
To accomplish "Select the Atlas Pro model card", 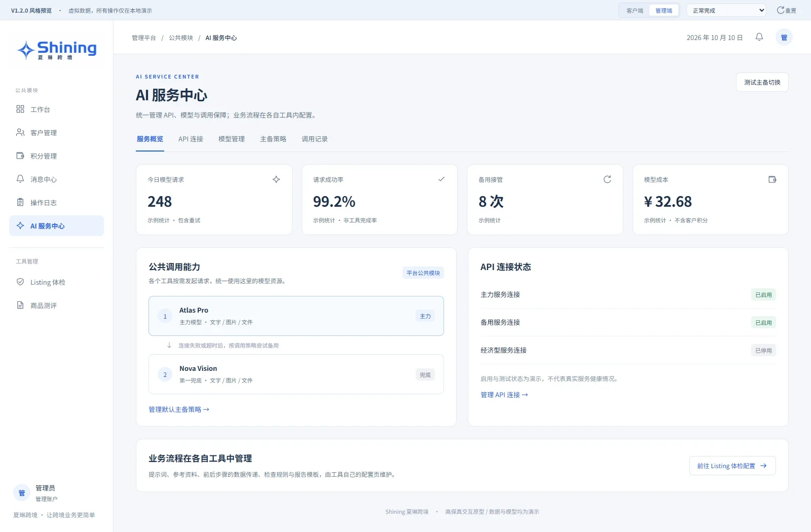I will click(296, 316).
